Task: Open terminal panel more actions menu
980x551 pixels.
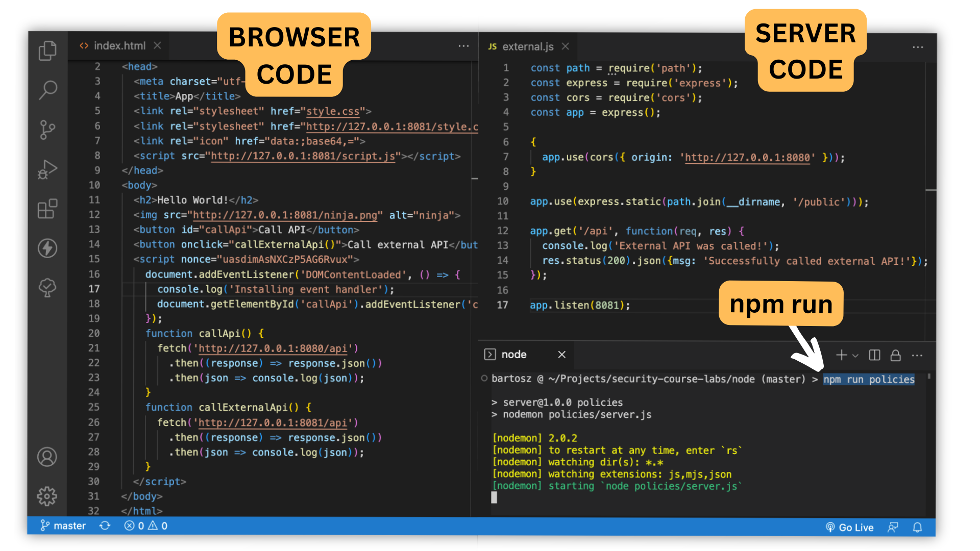Action: tap(917, 355)
